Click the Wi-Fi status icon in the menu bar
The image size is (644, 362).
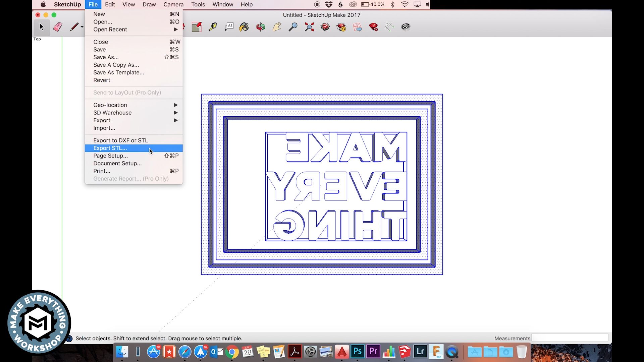pos(405,4)
